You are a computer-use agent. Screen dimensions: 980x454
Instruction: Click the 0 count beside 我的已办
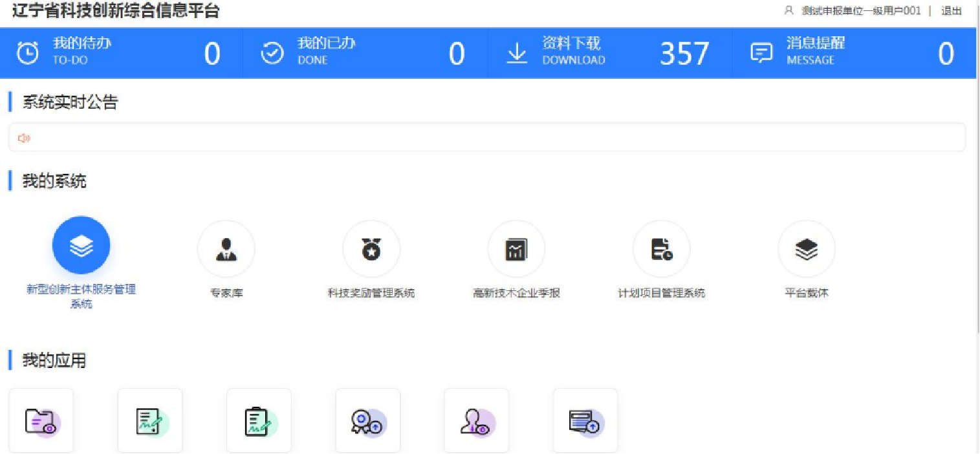(x=457, y=54)
